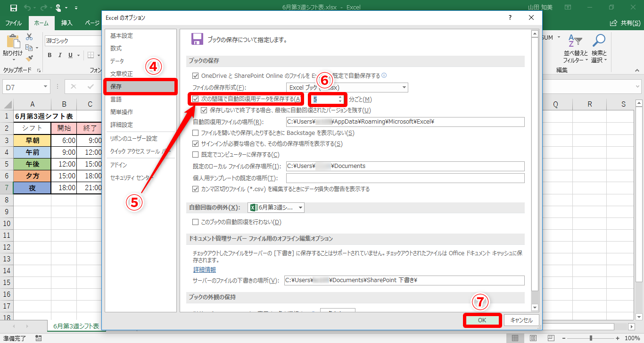Enable このブックの自動回復を行わない checkbox
Viewport: 644px width, 343px height.
[196, 222]
